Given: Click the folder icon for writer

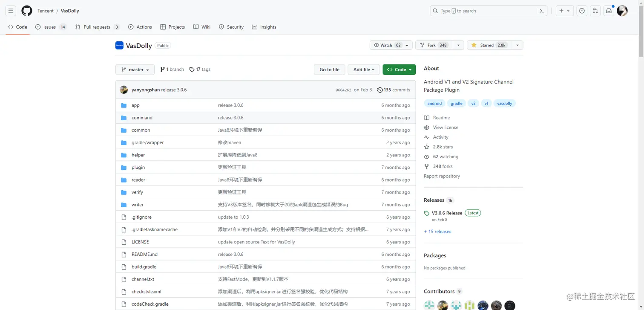Looking at the screenshot, I should click(x=124, y=205).
